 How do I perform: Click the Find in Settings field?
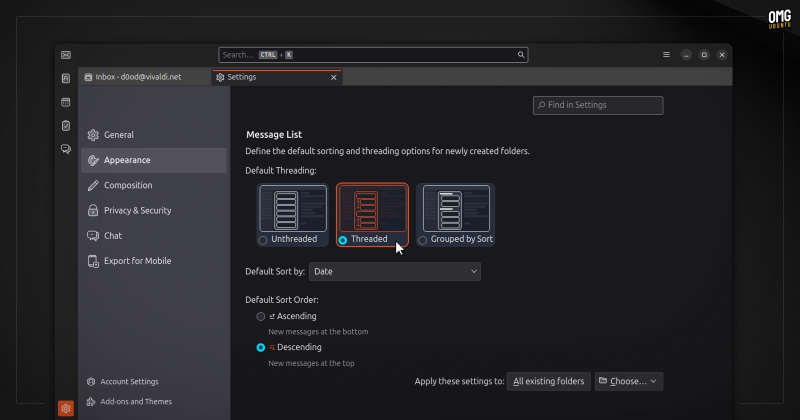pos(598,105)
